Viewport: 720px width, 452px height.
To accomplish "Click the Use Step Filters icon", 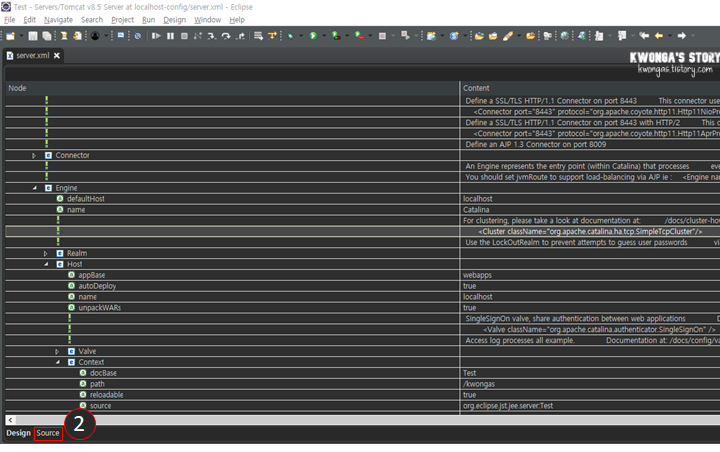I will click(272, 36).
